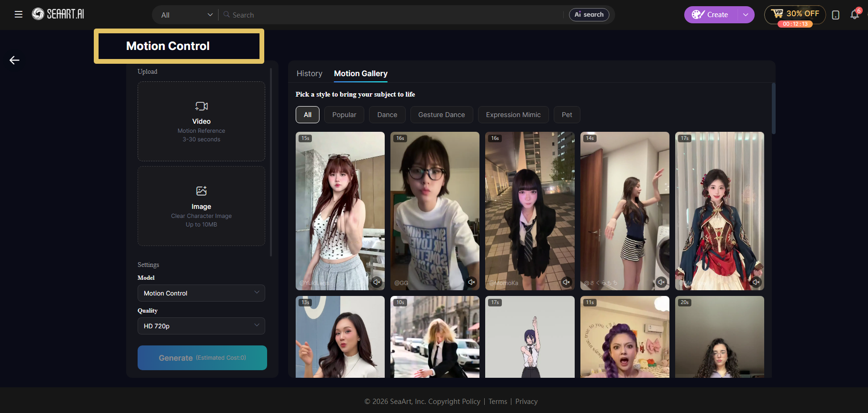Click the "Upload" section label
868x413 pixels.
coord(147,71)
